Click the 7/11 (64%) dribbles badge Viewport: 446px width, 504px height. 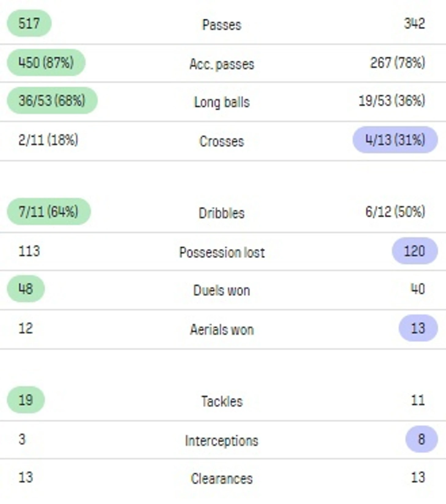49,212
